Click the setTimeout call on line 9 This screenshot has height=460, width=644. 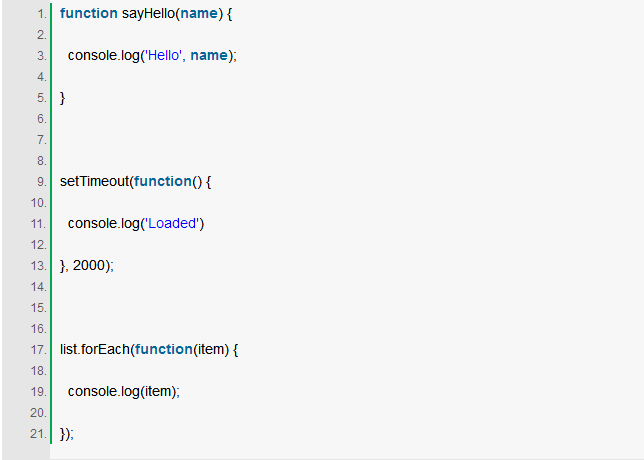point(94,182)
